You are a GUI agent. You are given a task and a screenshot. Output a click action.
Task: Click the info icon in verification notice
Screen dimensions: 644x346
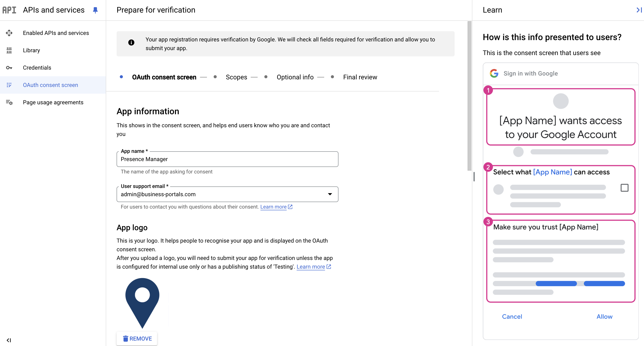pyautogui.click(x=131, y=42)
